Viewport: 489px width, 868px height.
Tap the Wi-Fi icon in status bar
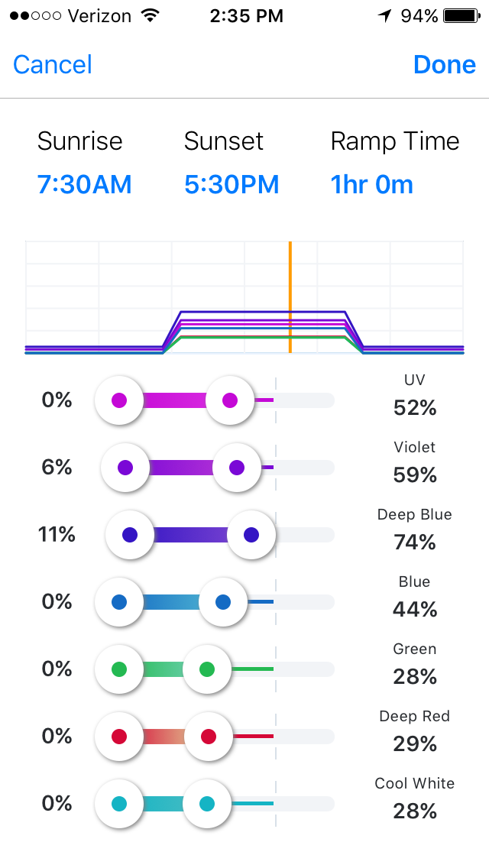click(x=150, y=15)
